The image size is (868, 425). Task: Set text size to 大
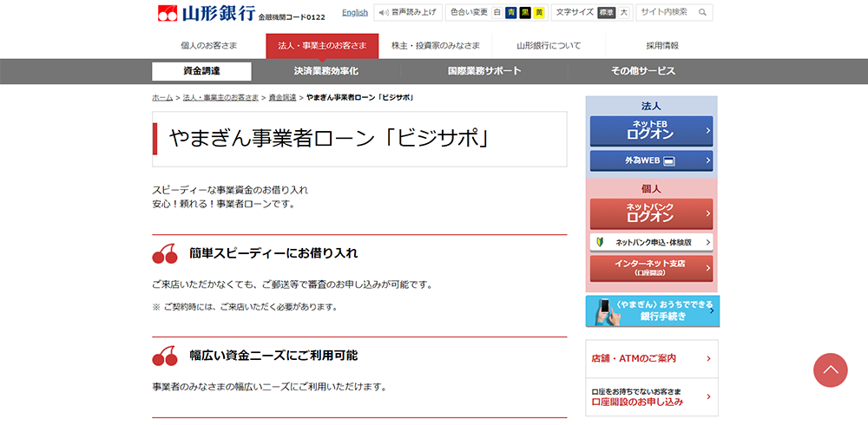(x=624, y=12)
